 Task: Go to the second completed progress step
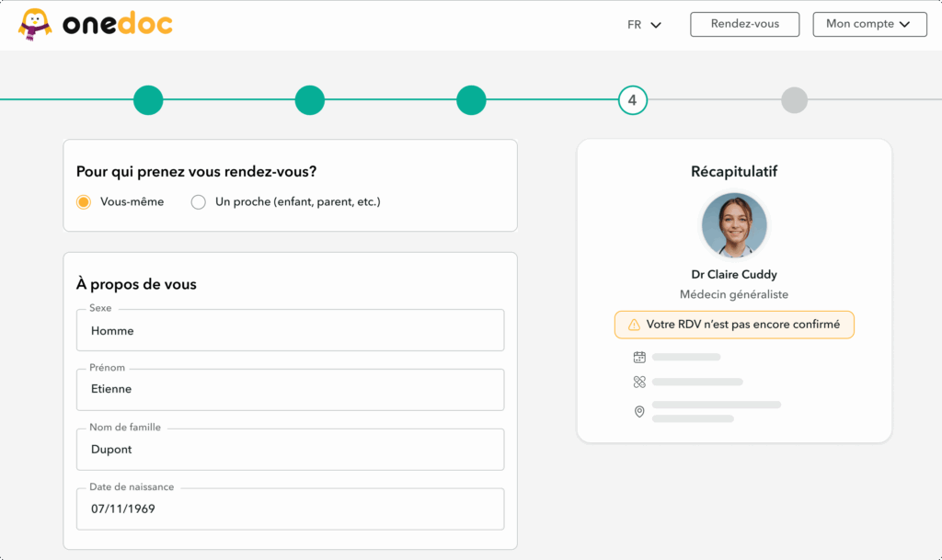coord(310,100)
